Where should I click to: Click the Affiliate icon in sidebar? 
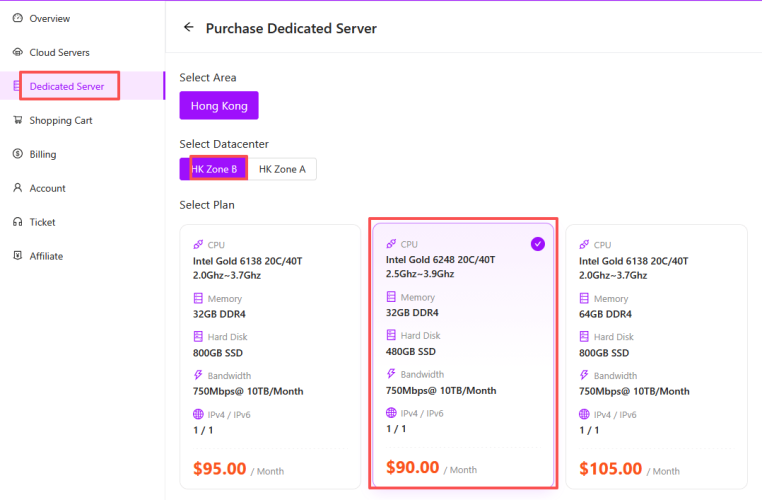pos(17,256)
